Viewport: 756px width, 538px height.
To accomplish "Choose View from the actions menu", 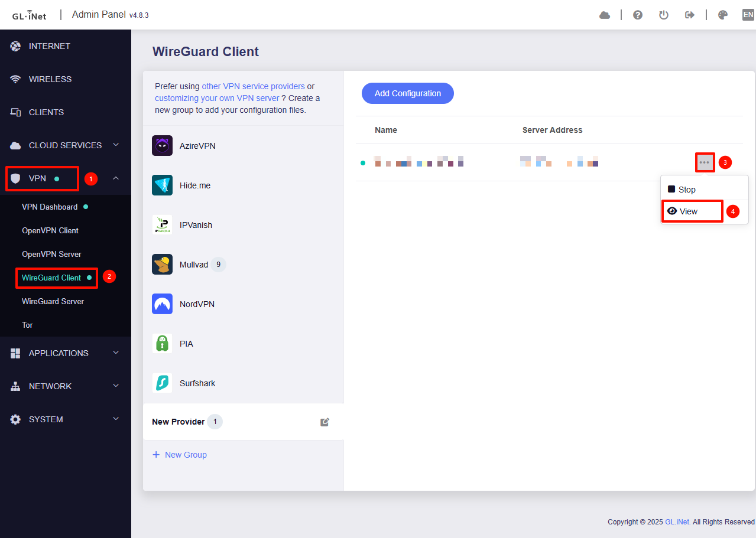I will point(688,211).
